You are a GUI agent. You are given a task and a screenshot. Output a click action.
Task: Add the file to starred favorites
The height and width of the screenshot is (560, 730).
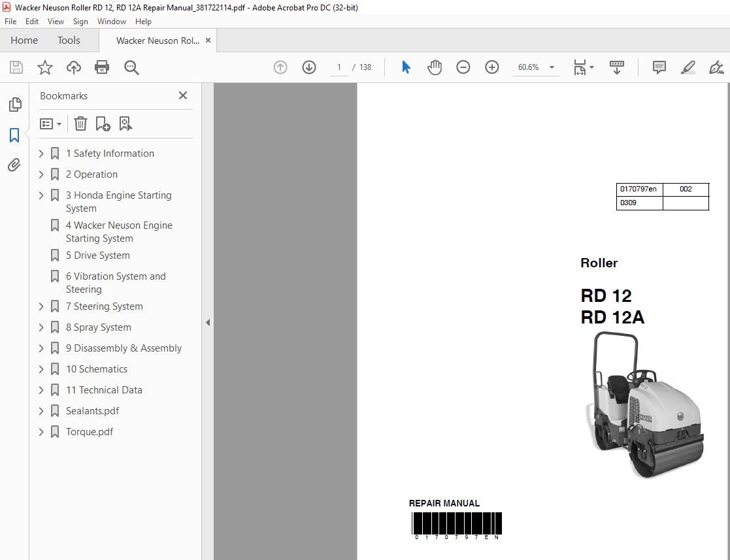45,67
